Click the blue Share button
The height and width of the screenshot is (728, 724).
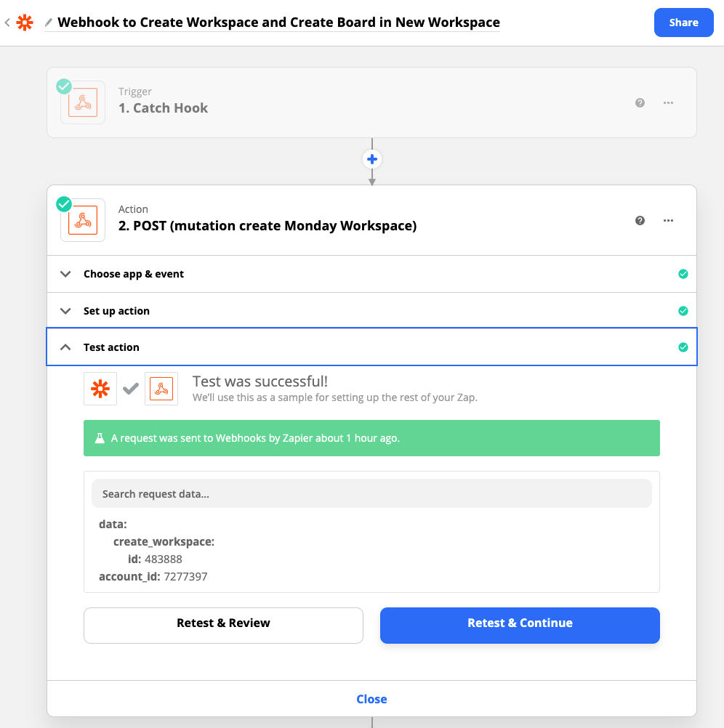pyautogui.click(x=683, y=23)
